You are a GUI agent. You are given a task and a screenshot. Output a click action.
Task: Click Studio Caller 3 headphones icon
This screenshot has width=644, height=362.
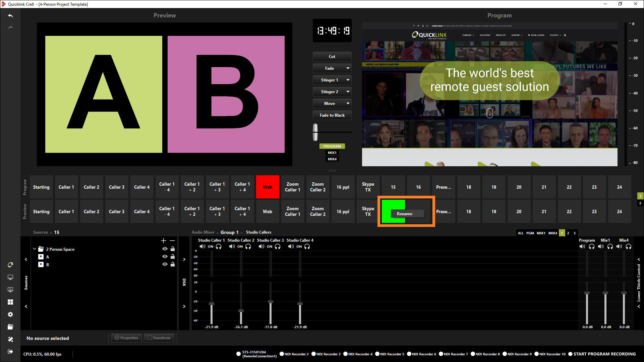point(278,247)
